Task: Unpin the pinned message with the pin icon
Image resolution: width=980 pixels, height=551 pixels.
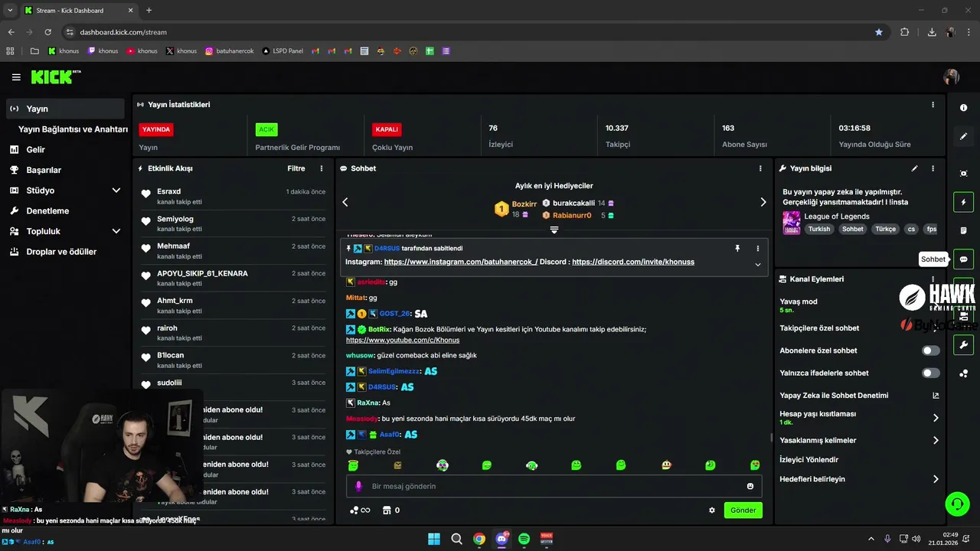Action: tap(738, 248)
